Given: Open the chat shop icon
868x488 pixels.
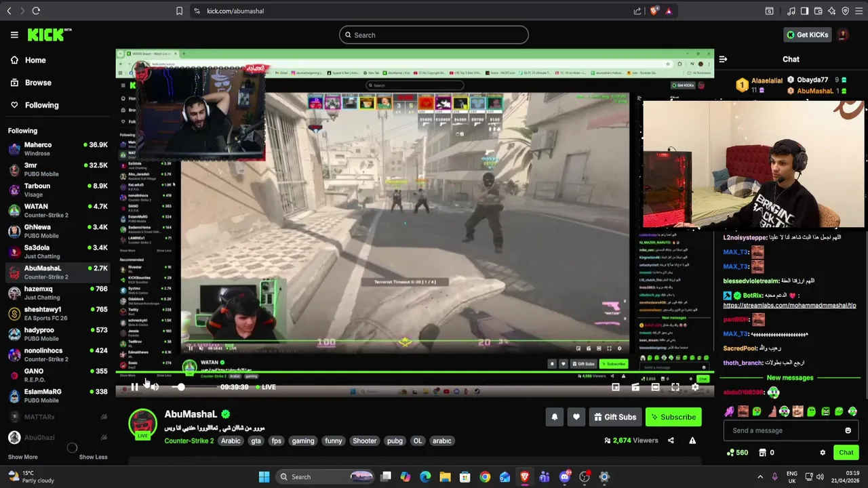Looking at the screenshot, I should [762, 453].
